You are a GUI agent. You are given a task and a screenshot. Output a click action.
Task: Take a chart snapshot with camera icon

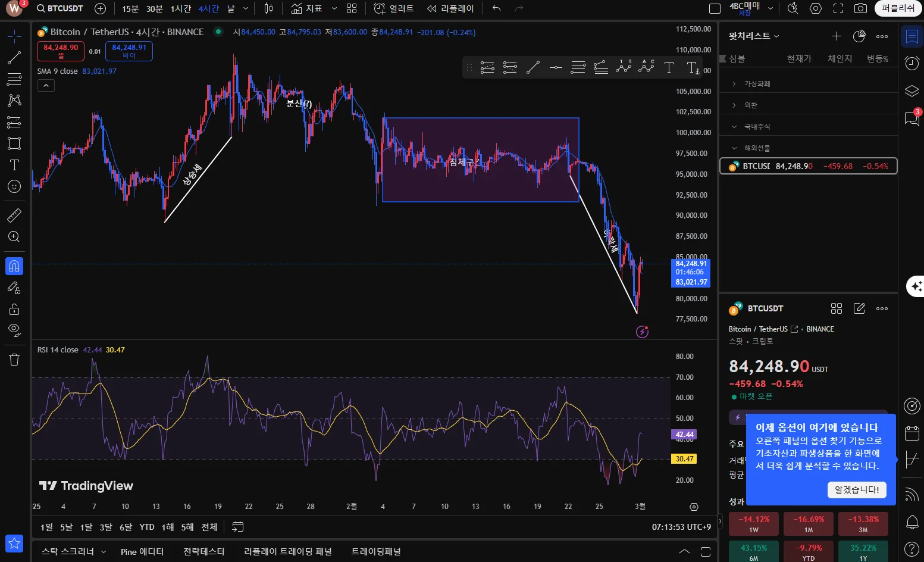(x=860, y=8)
